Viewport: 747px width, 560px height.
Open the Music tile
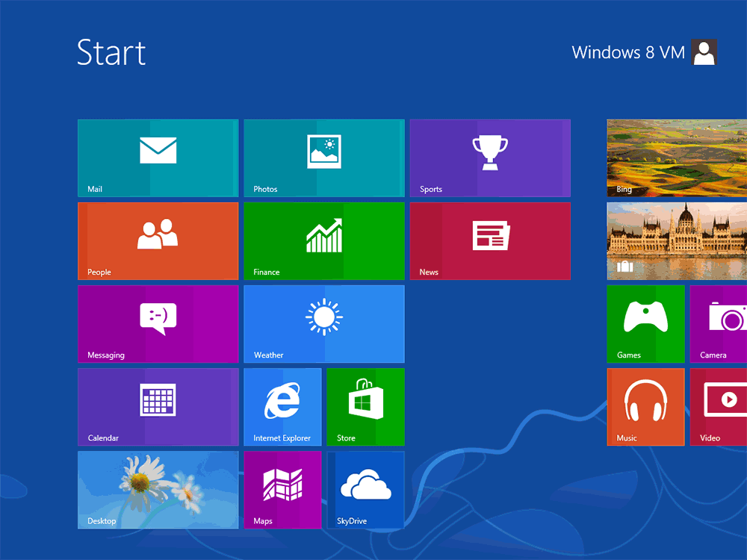coord(645,407)
